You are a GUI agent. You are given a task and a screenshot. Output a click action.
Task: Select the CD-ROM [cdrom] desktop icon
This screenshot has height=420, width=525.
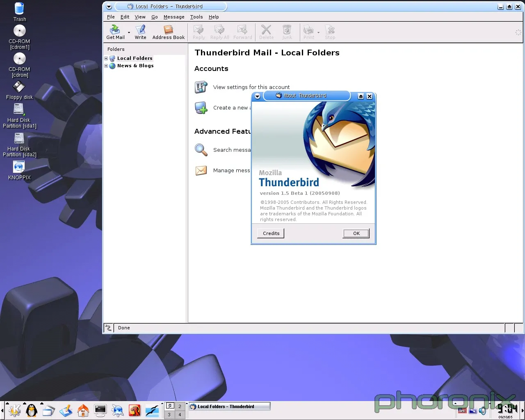pos(19,65)
